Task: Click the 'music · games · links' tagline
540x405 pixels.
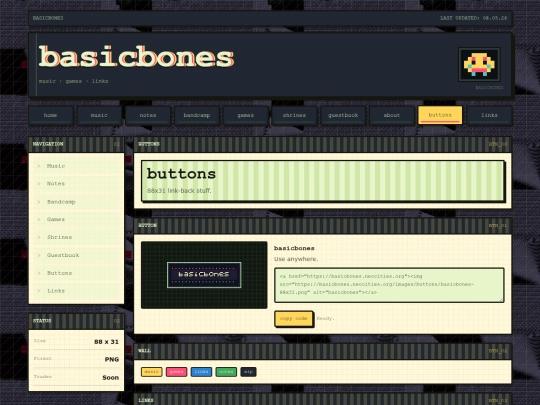Action: tap(74, 81)
